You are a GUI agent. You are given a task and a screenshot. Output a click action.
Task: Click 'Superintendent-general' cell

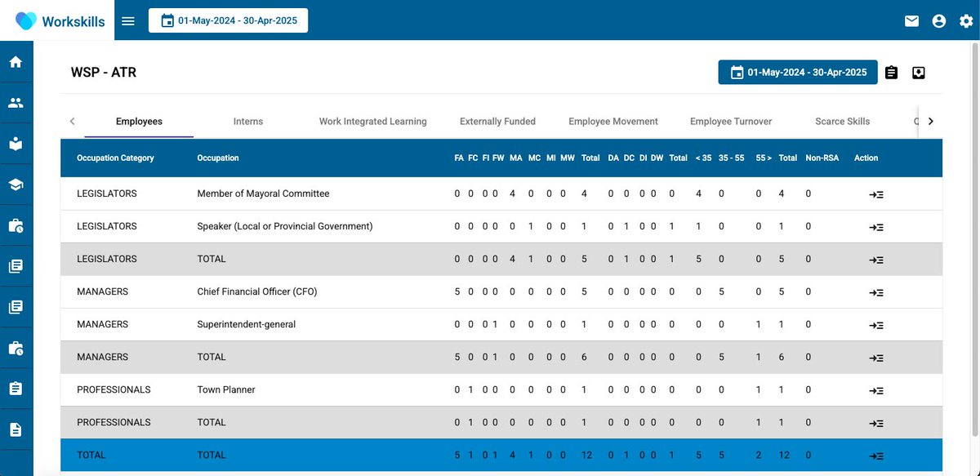point(247,324)
